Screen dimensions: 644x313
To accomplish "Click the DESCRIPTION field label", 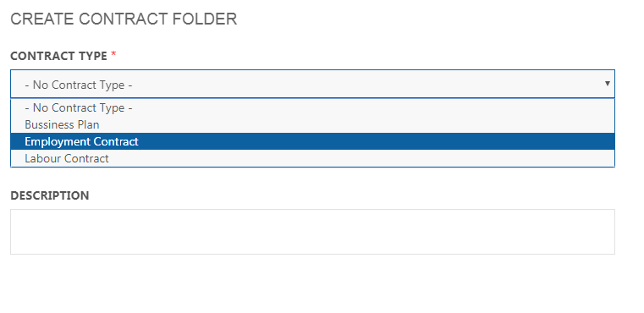I will (50, 195).
